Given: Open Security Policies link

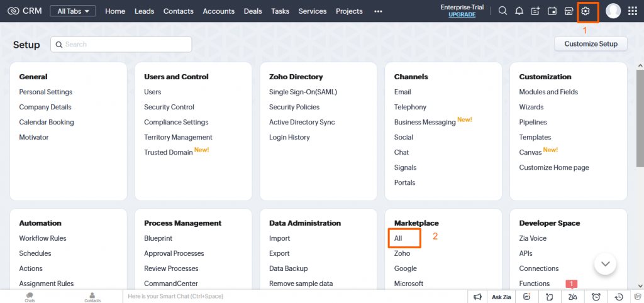Looking at the screenshot, I should point(294,107).
